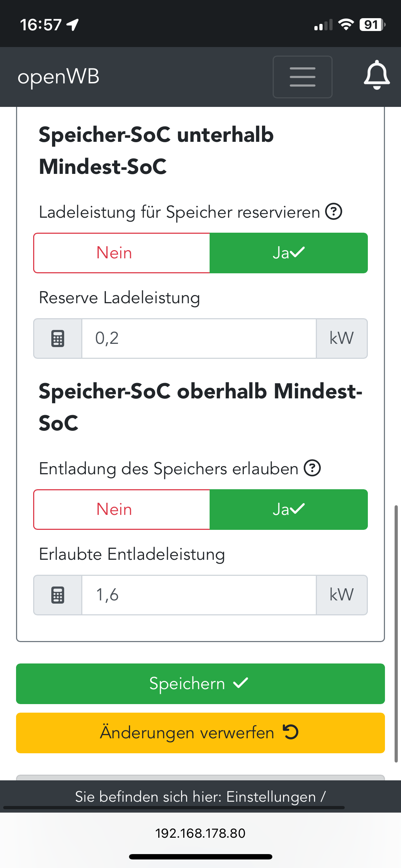Click calculator icon beside Reserve Ladeleistung
401x868 pixels.
click(x=58, y=339)
